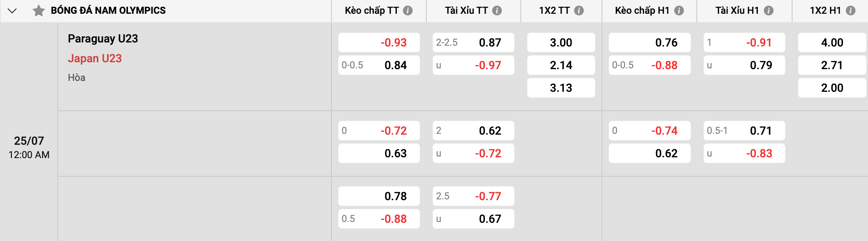This screenshot has width=868, height=241.
Task: Open info icon next to Kèo chấp TT
Action: 408,11
